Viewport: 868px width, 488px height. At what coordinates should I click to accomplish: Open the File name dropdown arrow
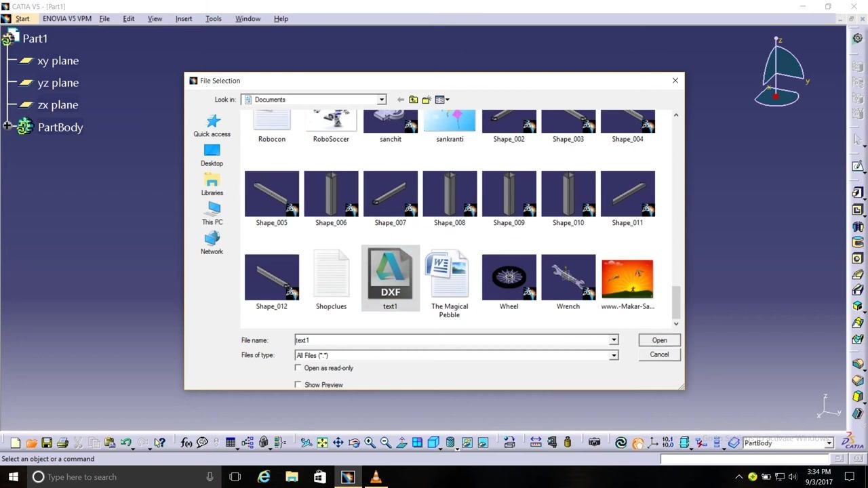pyautogui.click(x=614, y=340)
